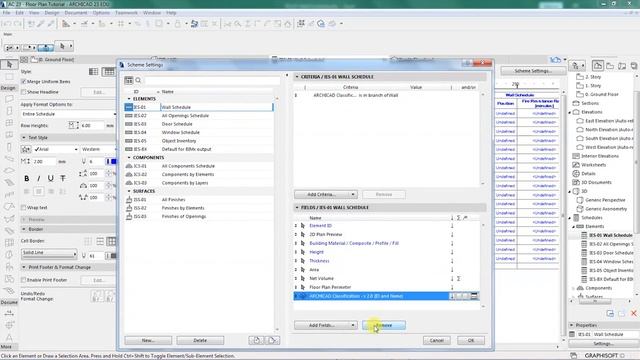
Task: Select the Marquee tool below the Arrow tool
Action: (9, 77)
